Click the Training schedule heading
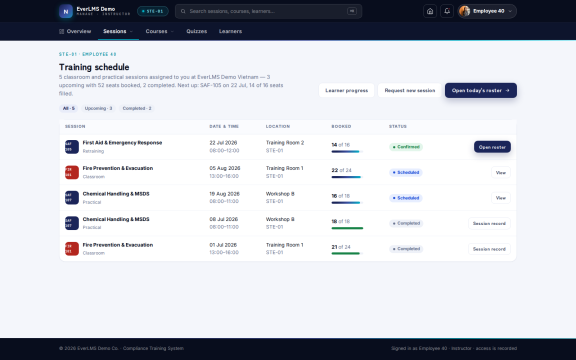The height and width of the screenshot is (360, 576). point(94,67)
